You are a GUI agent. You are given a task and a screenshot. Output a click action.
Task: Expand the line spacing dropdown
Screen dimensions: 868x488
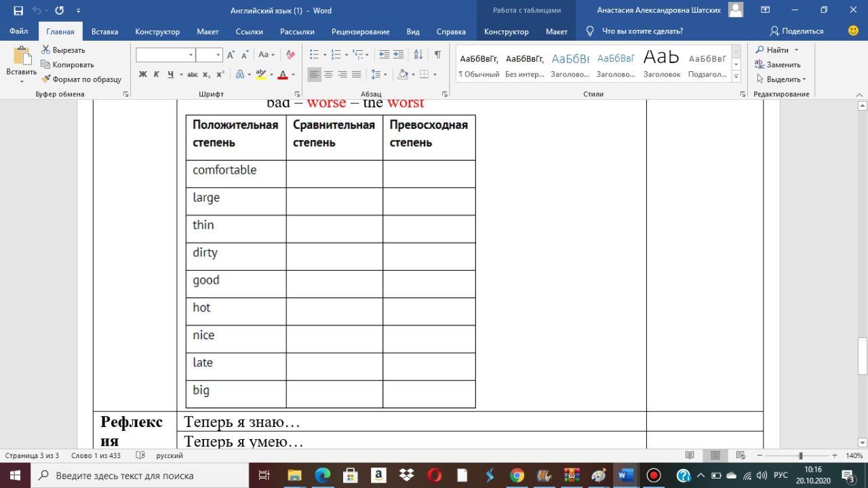[385, 75]
